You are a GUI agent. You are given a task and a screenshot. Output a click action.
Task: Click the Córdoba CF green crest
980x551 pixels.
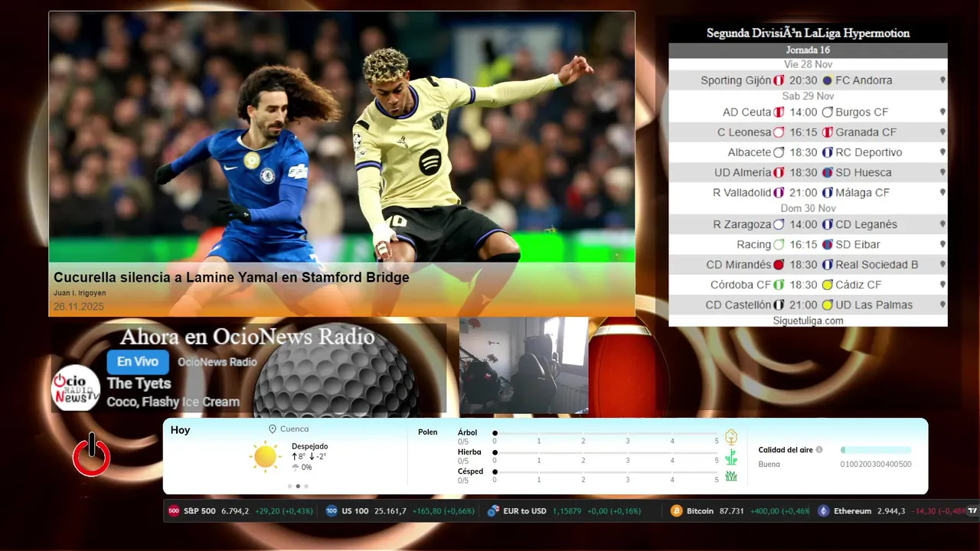tap(779, 285)
